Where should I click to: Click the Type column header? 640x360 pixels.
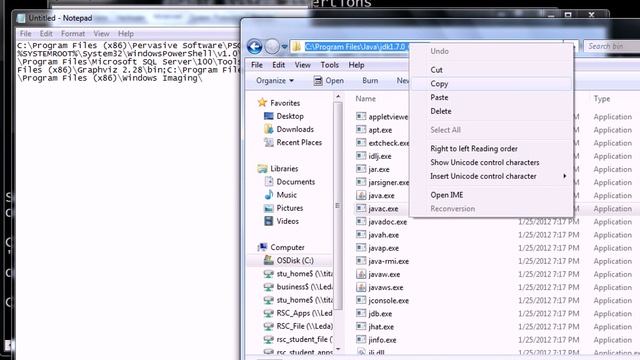(602, 99)
